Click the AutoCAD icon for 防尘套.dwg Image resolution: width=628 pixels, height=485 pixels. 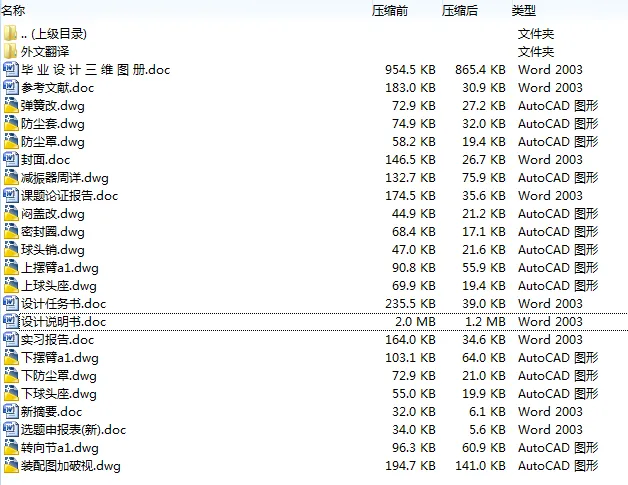point(11,123)
